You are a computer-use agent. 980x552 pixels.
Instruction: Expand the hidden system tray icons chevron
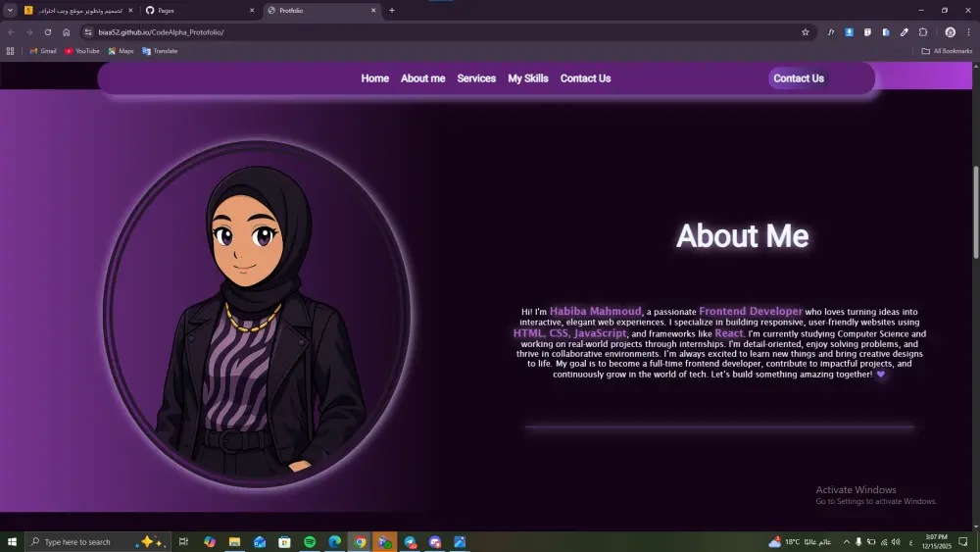(847, 541)
